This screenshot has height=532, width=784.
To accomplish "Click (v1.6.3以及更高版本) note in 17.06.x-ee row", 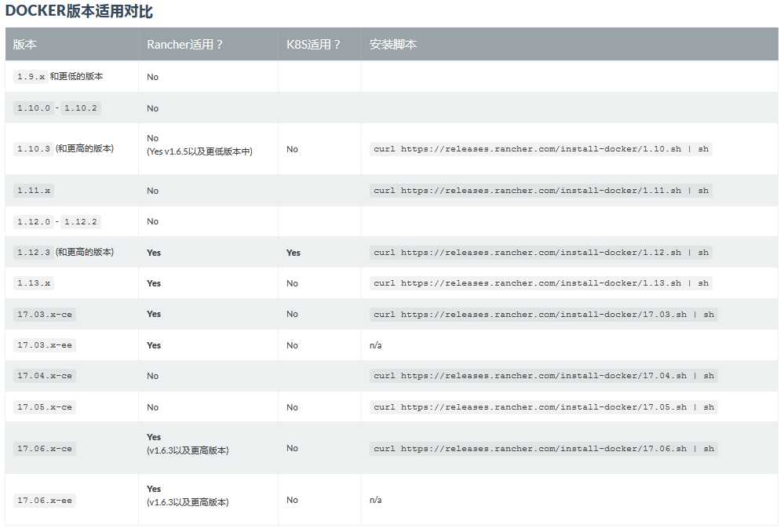I will (188, 502).
